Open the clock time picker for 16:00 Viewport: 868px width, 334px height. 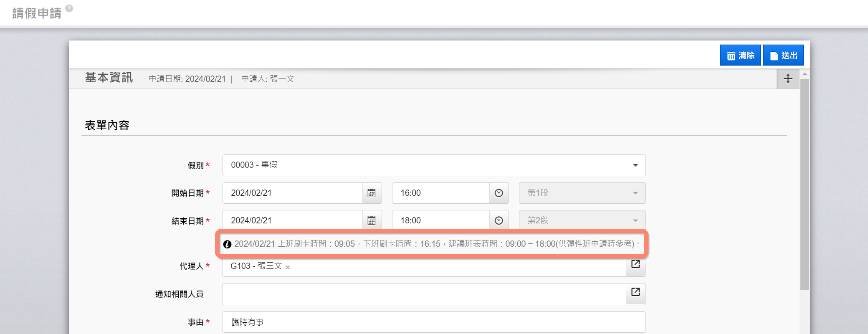pos(499,193)
